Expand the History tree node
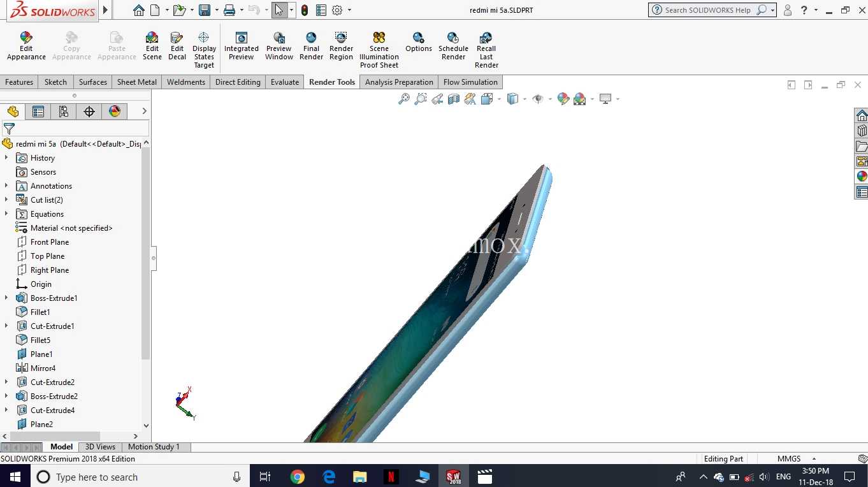The height and width of the screenshot is (487, 868). pyautogui.click(x=6, y=157)
